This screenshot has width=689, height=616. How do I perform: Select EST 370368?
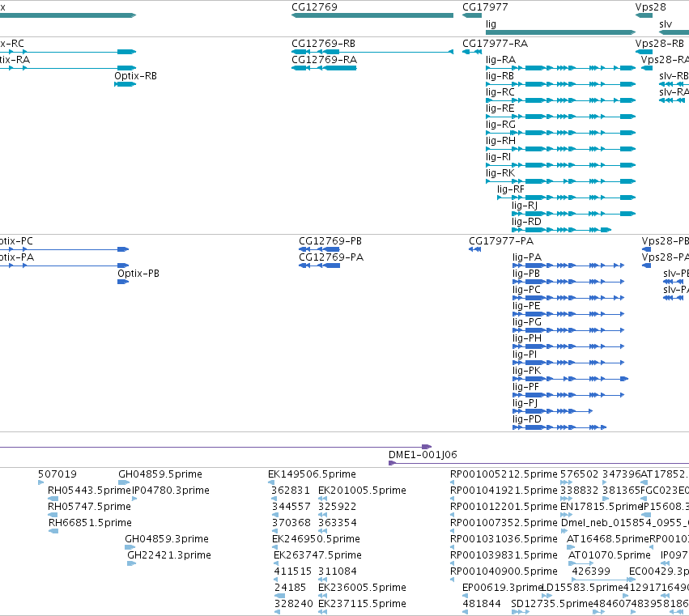(x=291, y=523)
